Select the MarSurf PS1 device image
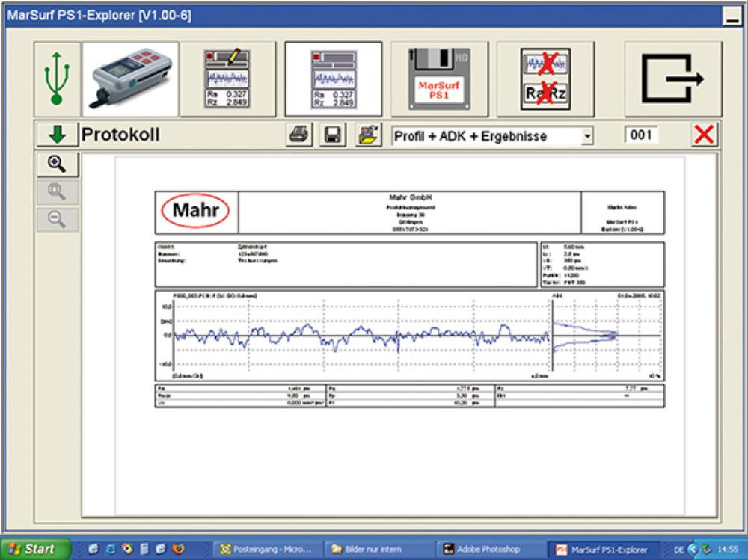The height and width of the screenshot is (560, 748). (x=130, y=79)
